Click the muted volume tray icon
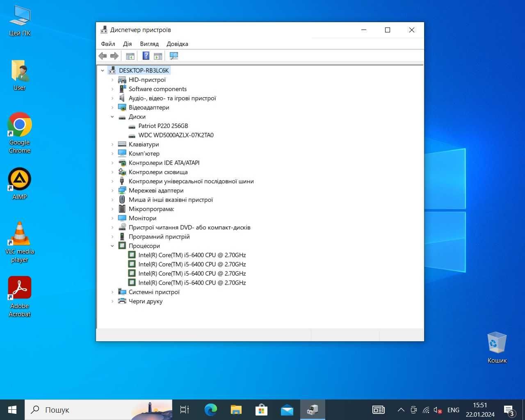Screen dimensions: 525x420 (438, 410)
